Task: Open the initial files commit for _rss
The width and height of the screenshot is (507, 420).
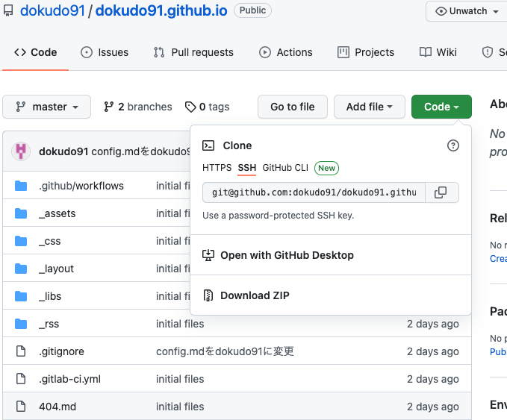Action: 180,324
